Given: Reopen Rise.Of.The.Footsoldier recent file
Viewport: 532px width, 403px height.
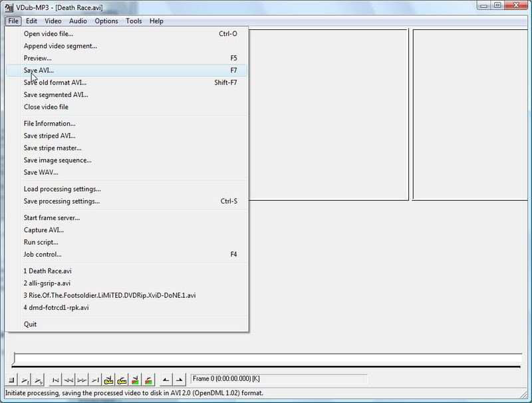Looking at the screenshot, I should [x=127, y=295].
